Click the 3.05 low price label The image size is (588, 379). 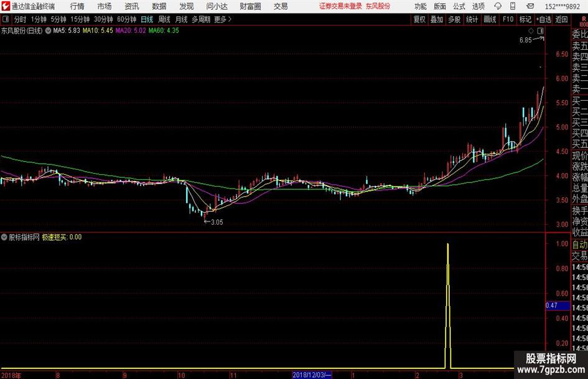(217, 222)
